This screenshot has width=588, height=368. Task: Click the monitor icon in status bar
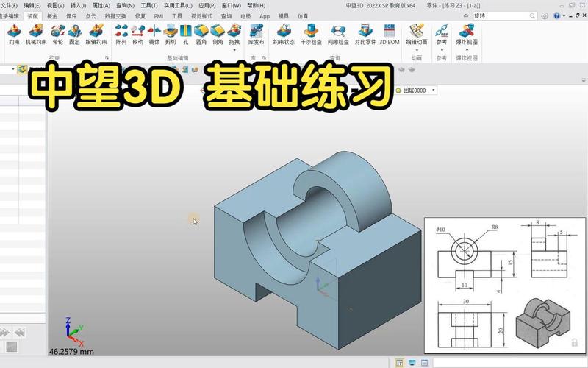(412, 363)
